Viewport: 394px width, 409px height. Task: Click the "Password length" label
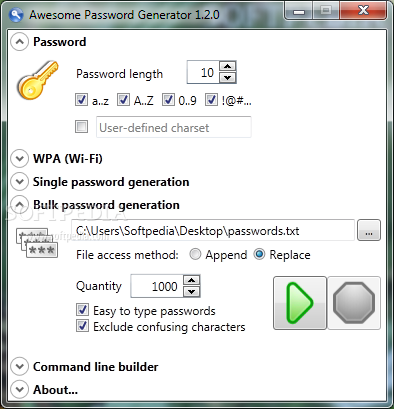pyautogui.click(x=119, y=74)
